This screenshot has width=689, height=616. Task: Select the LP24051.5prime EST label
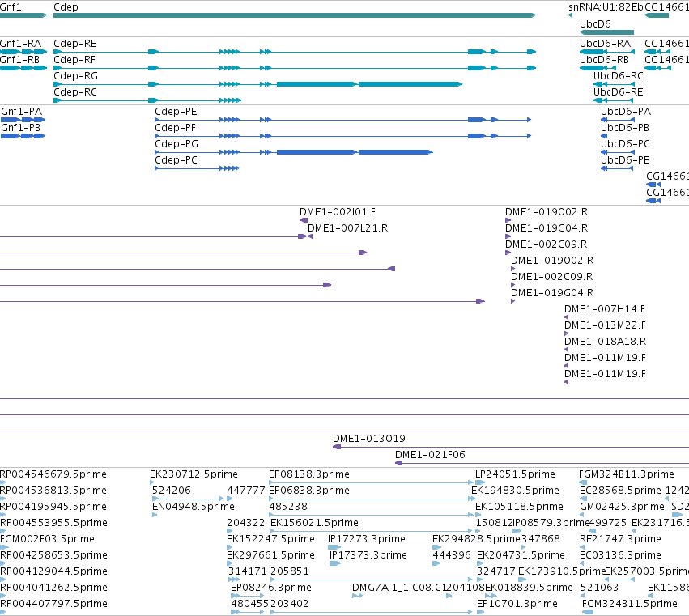pyautogui.click(x=516, y=474)
